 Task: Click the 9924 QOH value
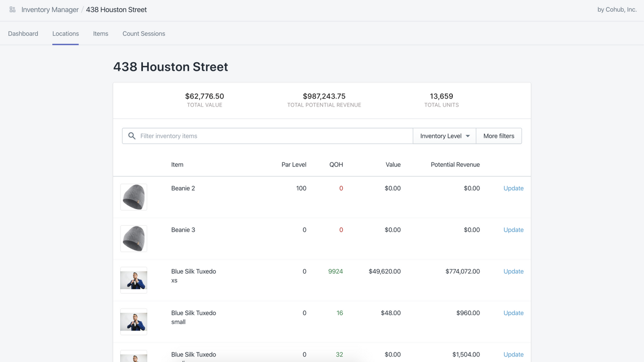coord(336,271)
